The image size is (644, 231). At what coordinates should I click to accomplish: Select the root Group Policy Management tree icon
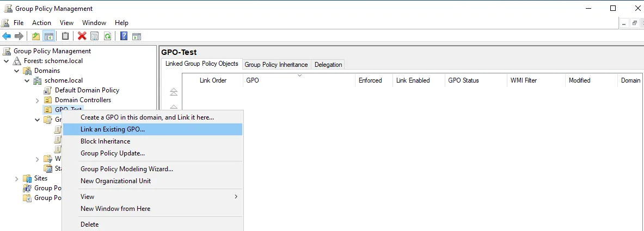(x=7, y=51)
